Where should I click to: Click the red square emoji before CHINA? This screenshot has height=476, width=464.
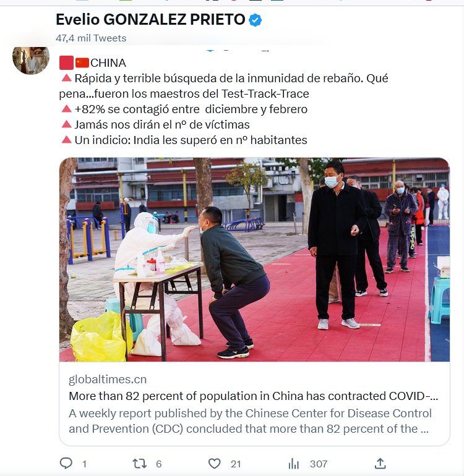click(x=66, y=63)
